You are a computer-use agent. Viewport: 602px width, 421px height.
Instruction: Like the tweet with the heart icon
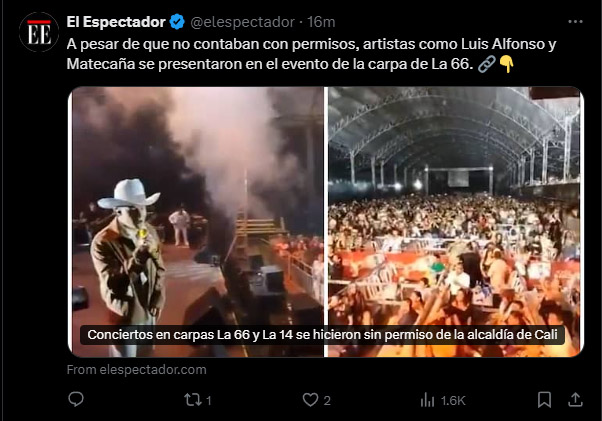(310, 400)
